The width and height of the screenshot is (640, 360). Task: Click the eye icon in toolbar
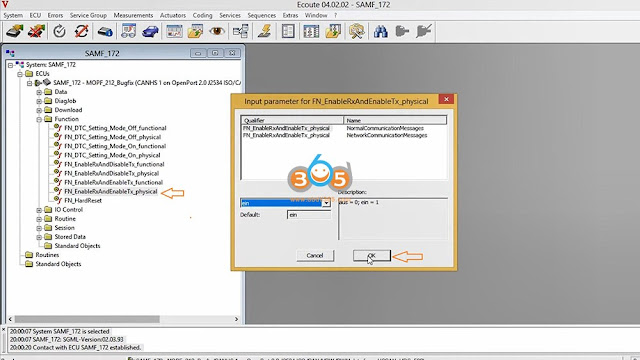pos(217,31)
